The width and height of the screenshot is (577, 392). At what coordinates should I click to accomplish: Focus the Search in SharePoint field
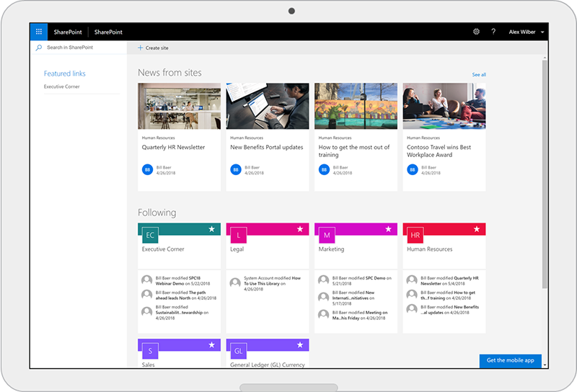(79, 48)
